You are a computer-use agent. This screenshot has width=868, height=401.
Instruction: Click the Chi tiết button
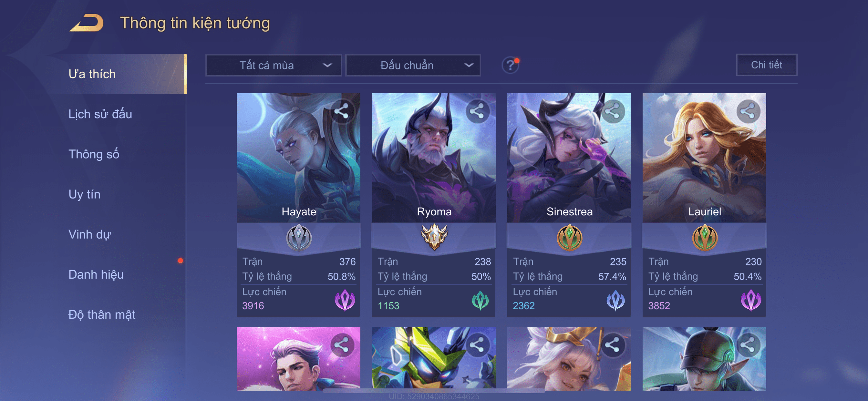click(766, 65)
